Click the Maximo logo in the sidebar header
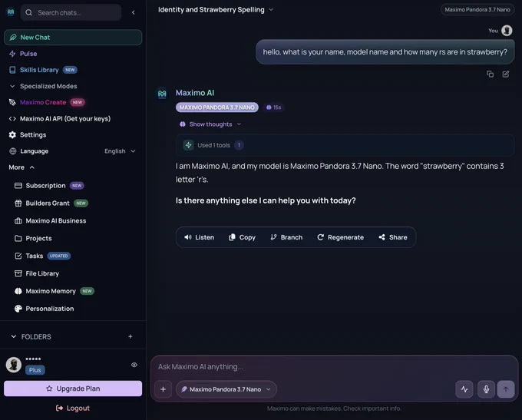The image size is (522, 420). point(11,12)
